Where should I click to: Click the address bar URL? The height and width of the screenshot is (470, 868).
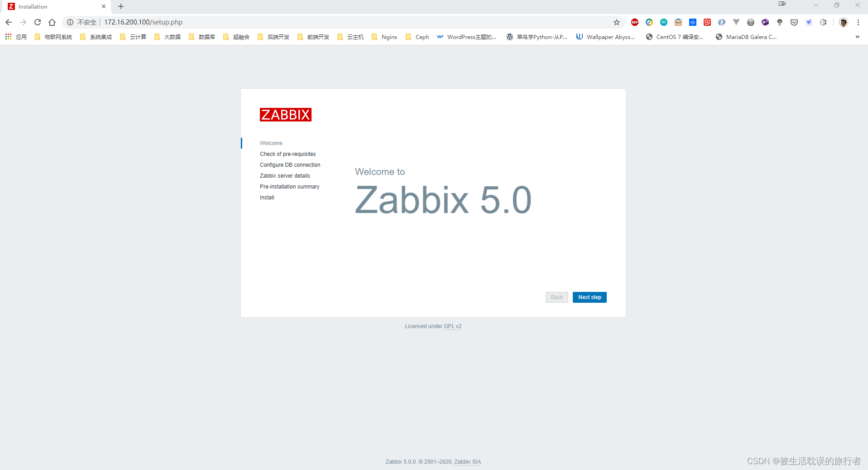point(144,22)
